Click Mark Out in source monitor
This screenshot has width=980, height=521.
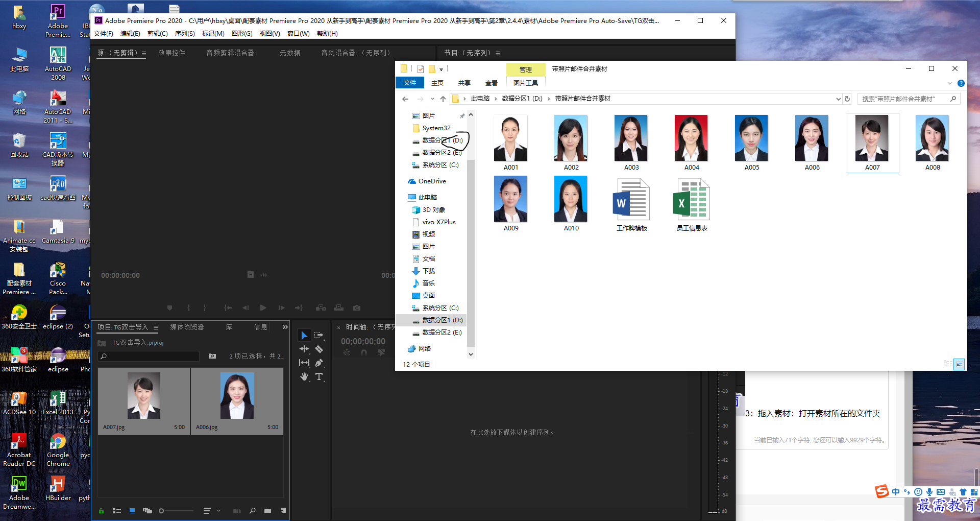(205, 307)
